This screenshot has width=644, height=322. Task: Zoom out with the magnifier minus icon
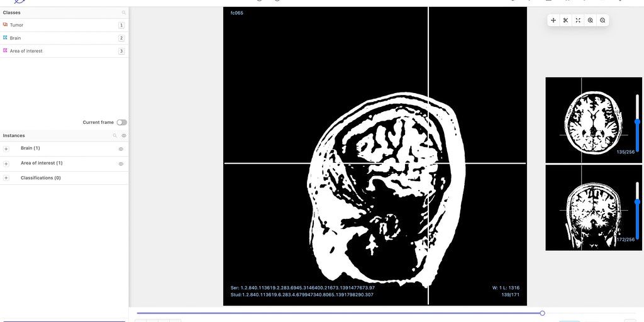(602, 20)
